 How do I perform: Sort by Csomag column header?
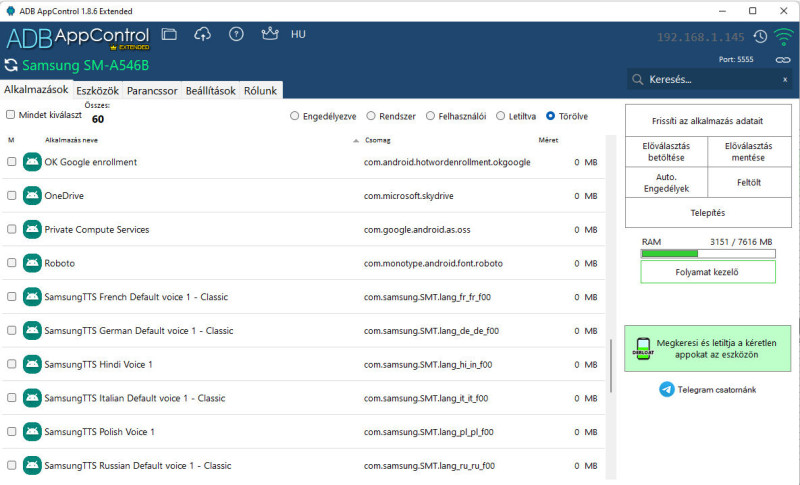pos(378,140)
